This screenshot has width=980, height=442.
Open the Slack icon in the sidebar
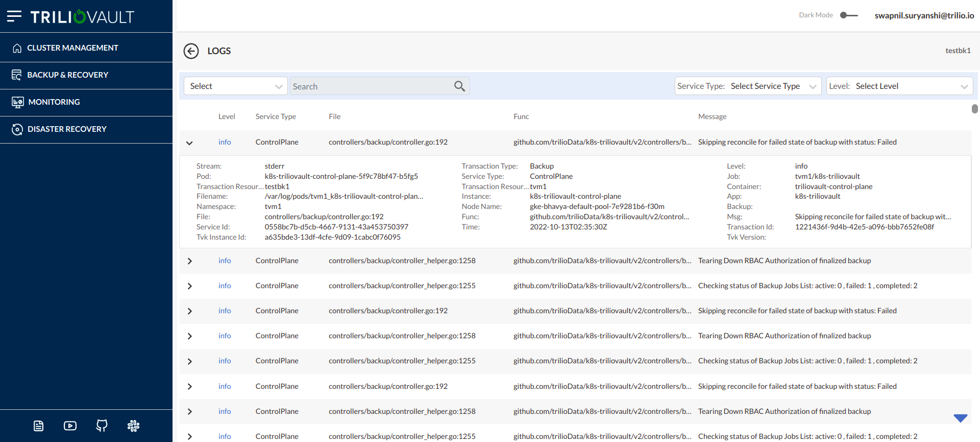(134, 426)
